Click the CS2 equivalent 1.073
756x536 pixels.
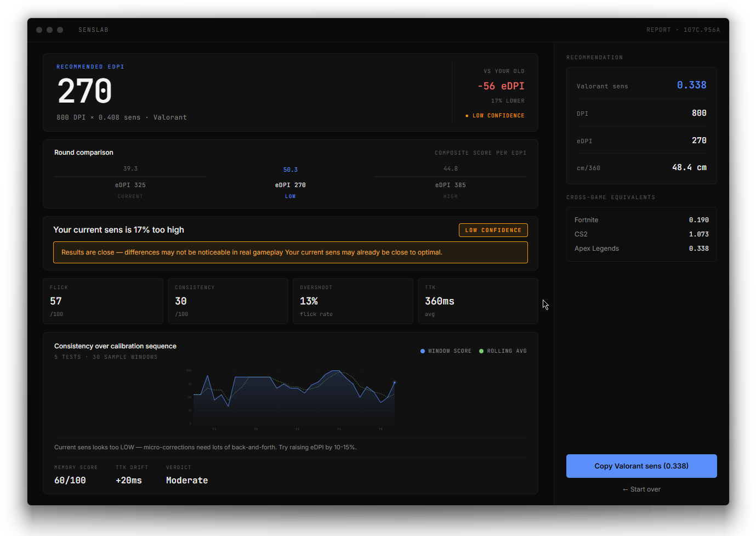[698, 234]
